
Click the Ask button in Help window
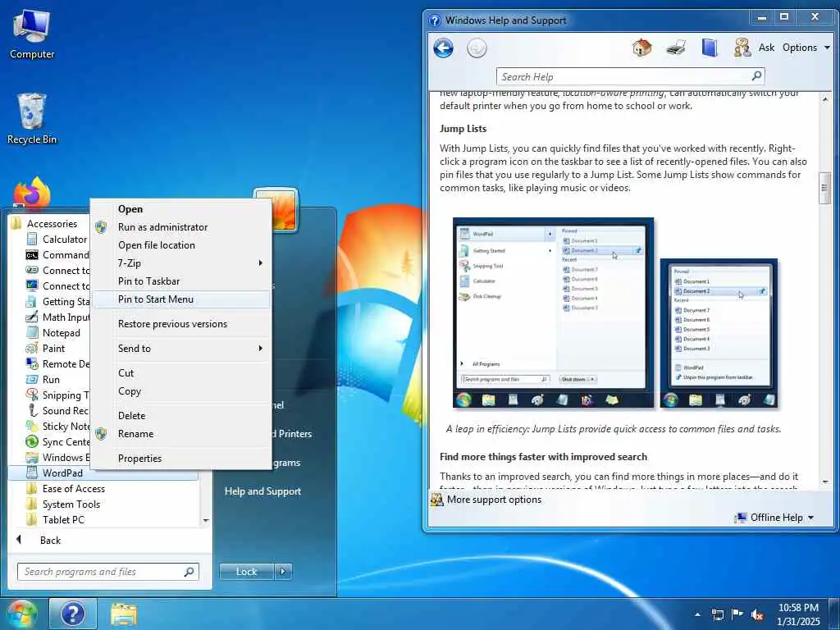click(766, 48)
